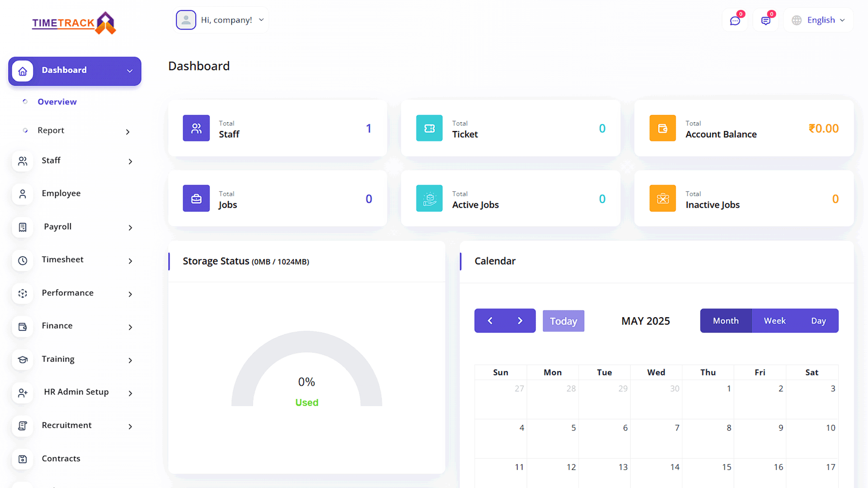Click the Inactive Jobs briefcase icon
Image resolution: width=868 pixels, height=488 pixels.
click(662, 198)
